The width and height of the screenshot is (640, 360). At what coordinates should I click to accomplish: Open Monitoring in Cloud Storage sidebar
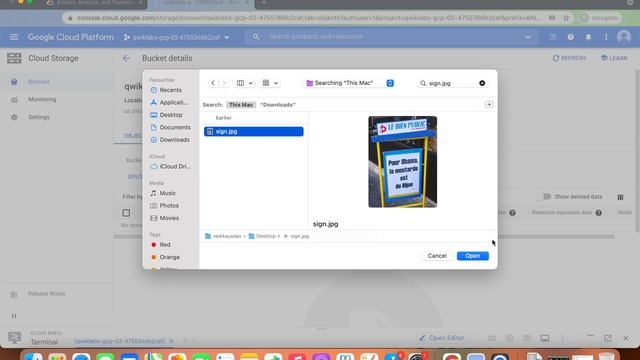point(56,100)
